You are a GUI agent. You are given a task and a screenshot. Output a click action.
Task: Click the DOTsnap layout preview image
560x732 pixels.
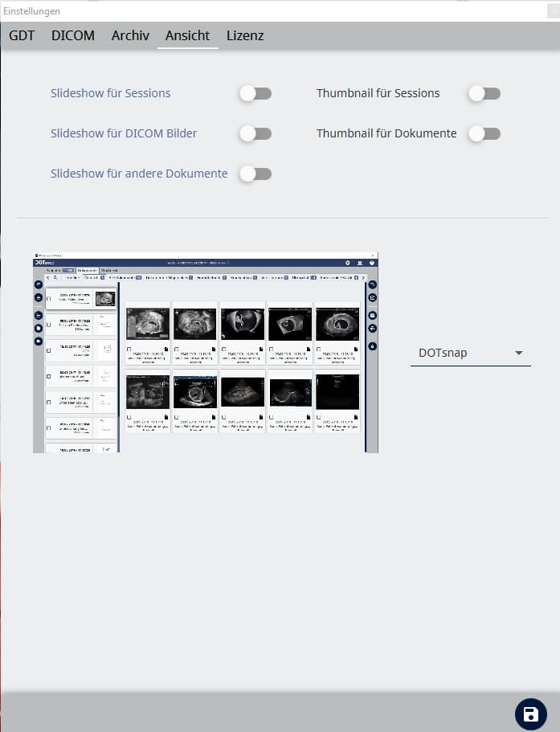[x=206, y=353]
